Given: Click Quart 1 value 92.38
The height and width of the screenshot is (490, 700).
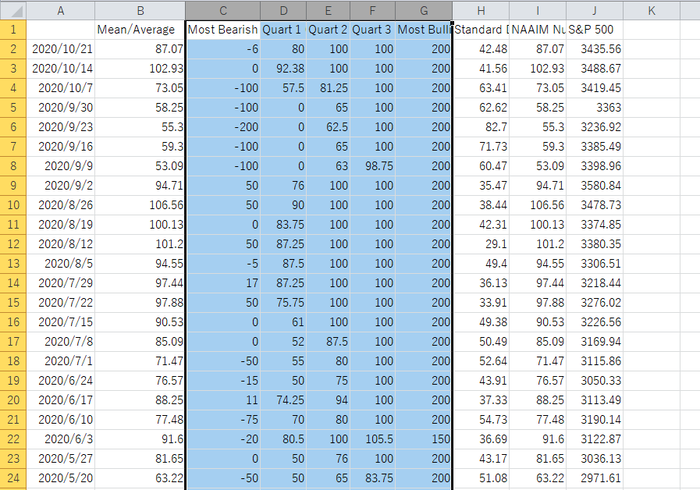Looking at the screenshot, I should coord(283,68).
